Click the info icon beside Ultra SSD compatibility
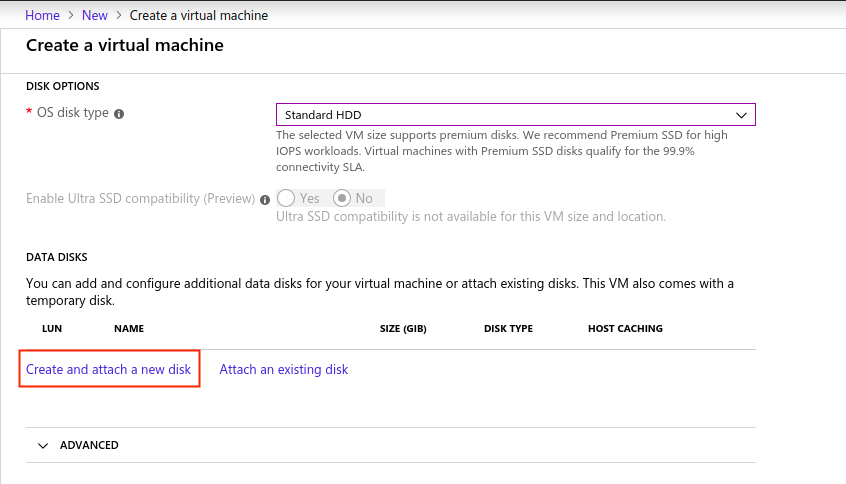846x484 pixels. (x=265, y=200)
